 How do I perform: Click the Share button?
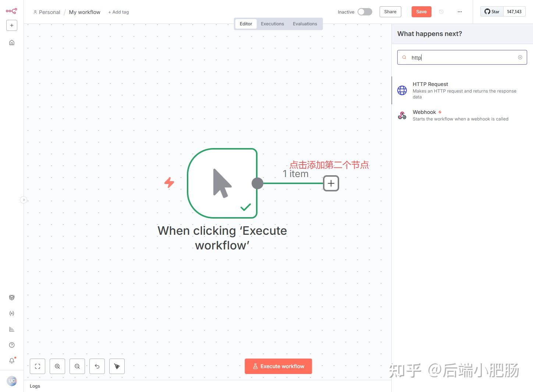[390, 12]
